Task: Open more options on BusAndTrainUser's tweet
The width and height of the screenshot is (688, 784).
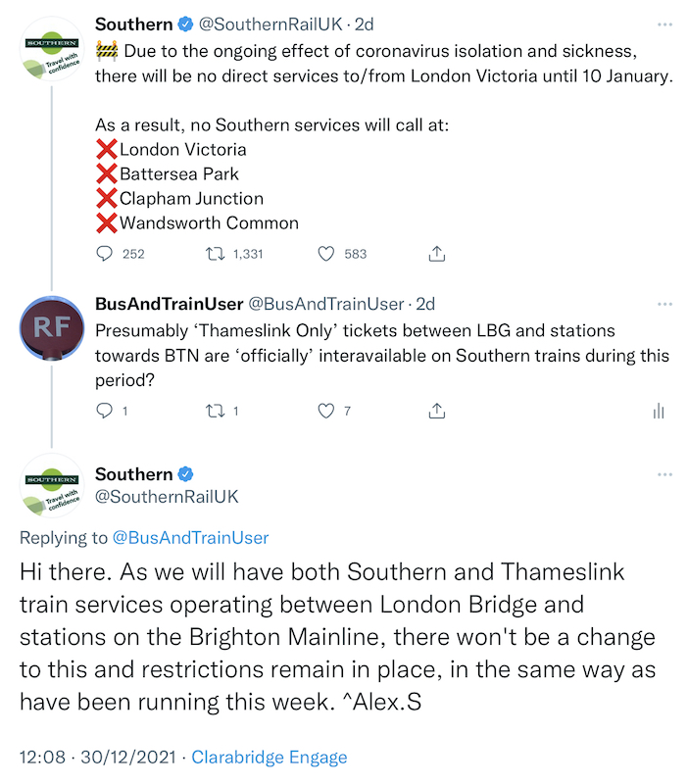Action: tap(665, 304)
